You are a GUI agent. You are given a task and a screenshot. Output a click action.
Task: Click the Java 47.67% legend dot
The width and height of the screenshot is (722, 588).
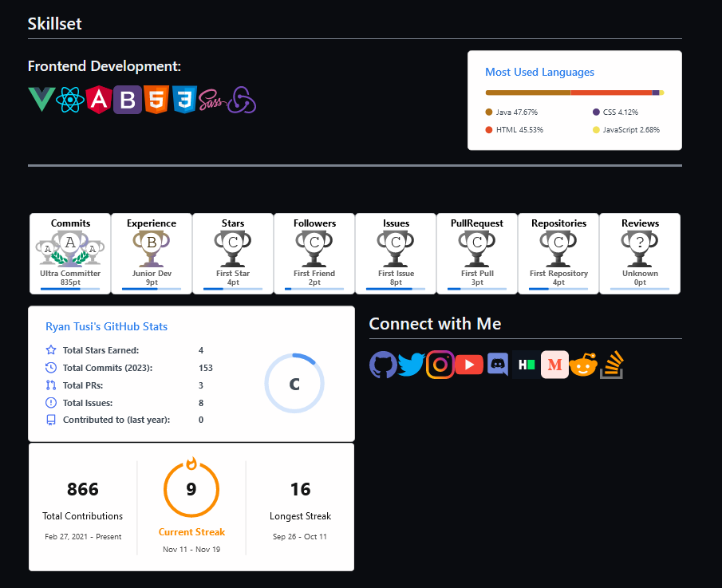coord(489,112)
